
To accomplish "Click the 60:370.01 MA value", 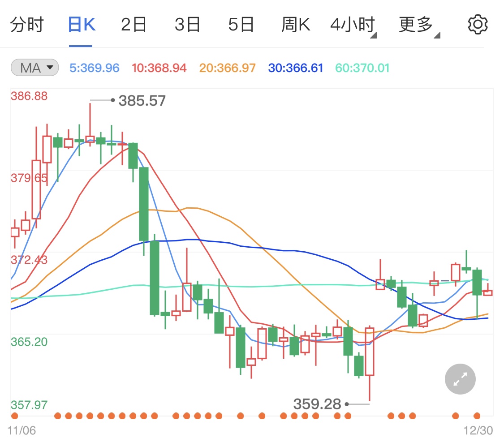I will pos(362,68).
